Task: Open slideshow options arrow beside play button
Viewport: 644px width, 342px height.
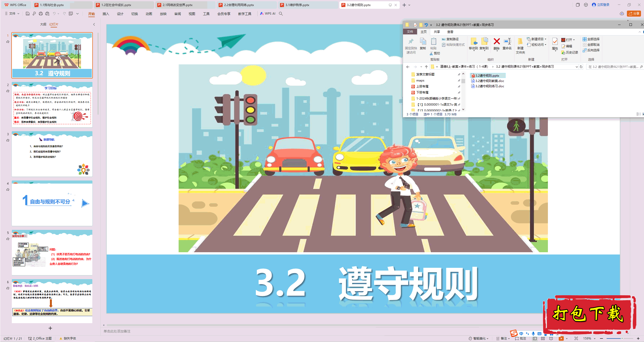Action: coord(567,338)
